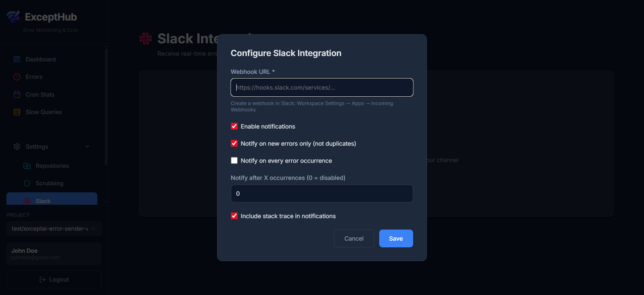
Task: Click the Error Monitoring & Cron tagline
Action: [x=51, y=30]
